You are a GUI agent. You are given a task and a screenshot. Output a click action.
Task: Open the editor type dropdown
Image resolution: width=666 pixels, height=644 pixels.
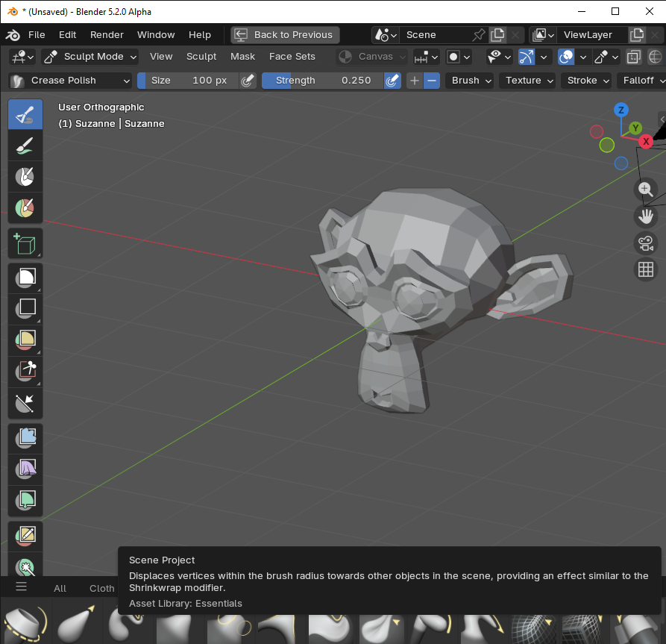(x=22, y=57)
